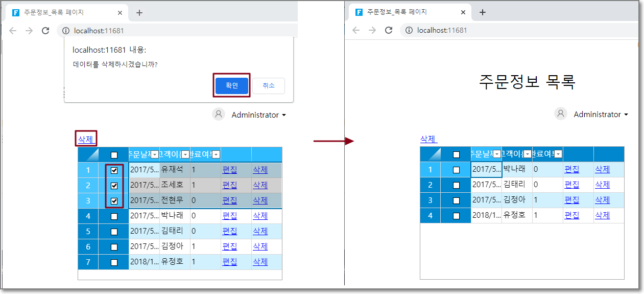Click the localhost:11681 address bar in the right window

(x=511, y=30)
